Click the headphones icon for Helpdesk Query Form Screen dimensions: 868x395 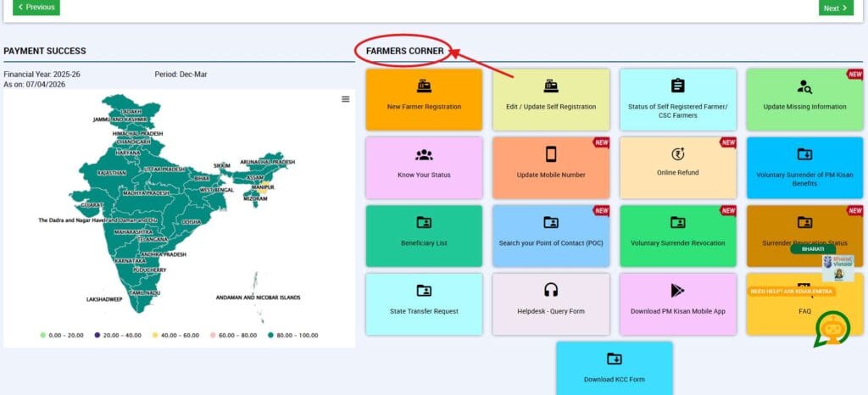tap(551, 290)
